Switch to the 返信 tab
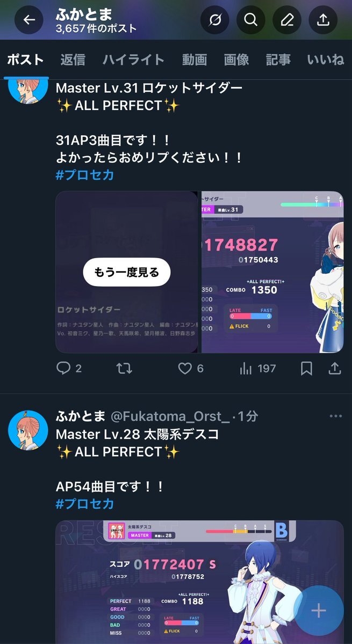Viewport: 352px width, 644px height. pyautogui.click(x=73, y=60)
